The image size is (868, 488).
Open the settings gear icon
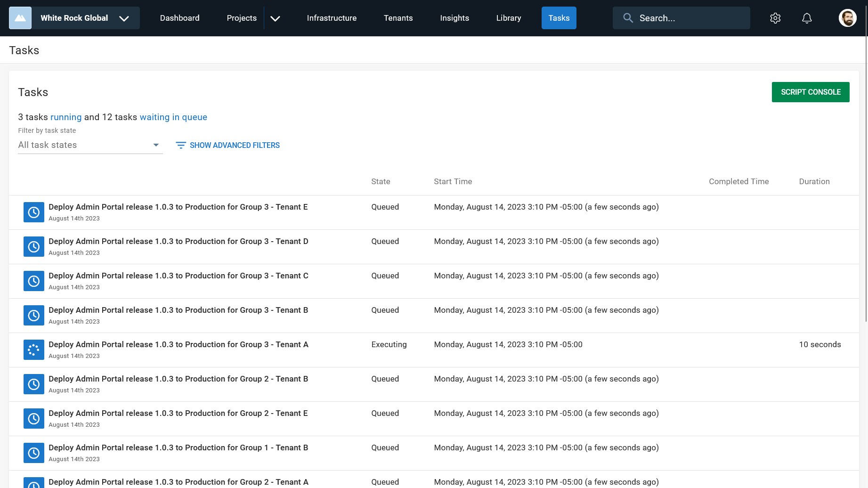pyautogui.click(x=775, y=18)
